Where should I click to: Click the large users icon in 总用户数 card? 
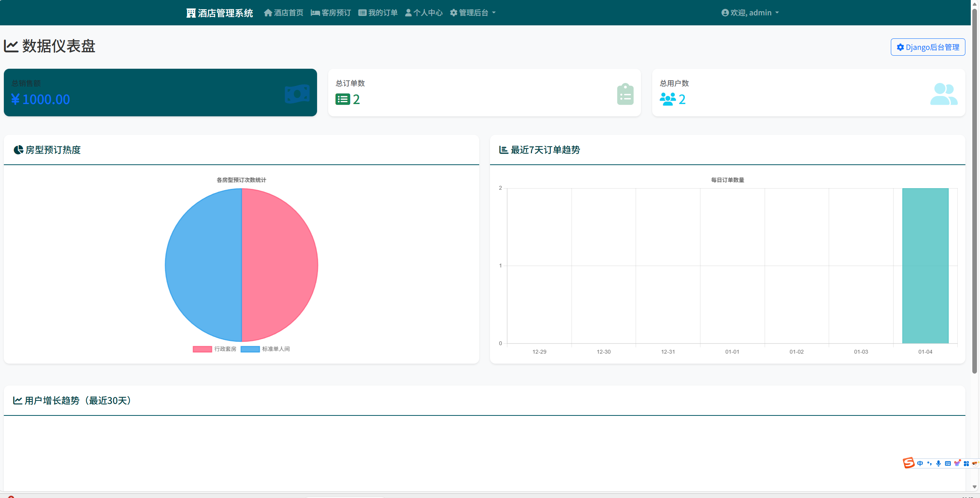tap(944, 94)
